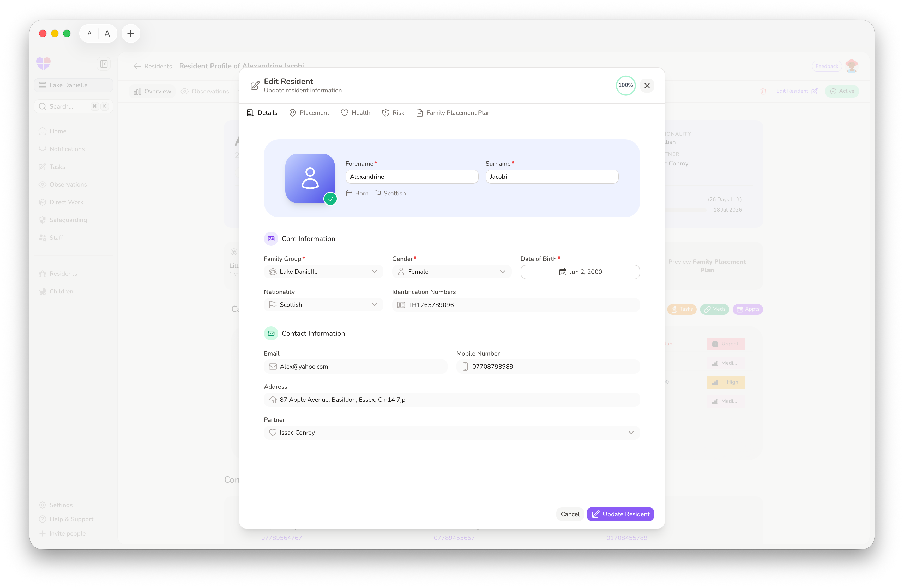This screenshot has width=904, height=588.
Task: Click the Meds filter chip
Action: click(714, 309)
